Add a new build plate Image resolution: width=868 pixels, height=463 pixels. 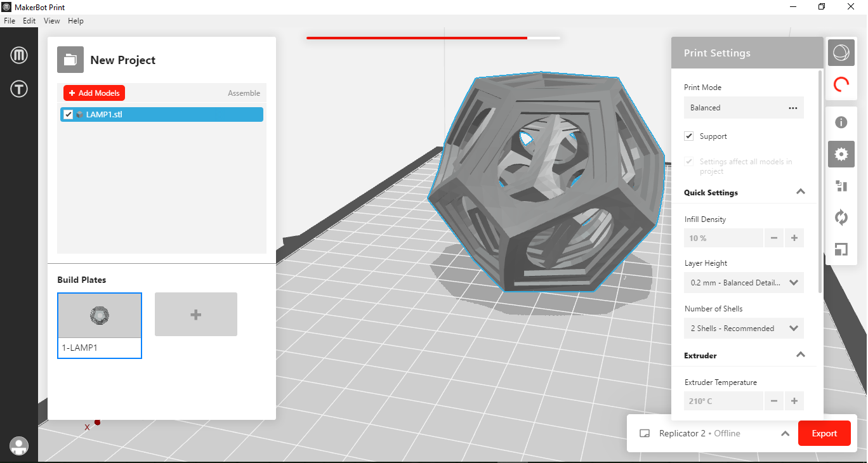196,315
